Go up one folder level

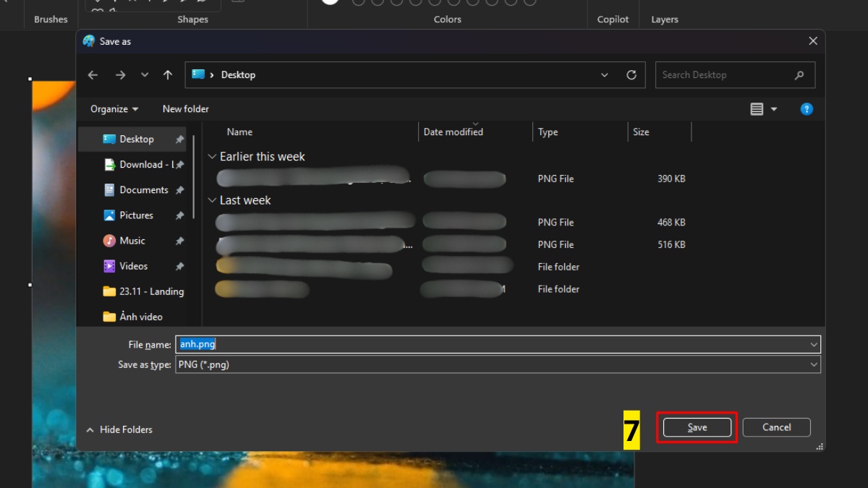point(167,74)
